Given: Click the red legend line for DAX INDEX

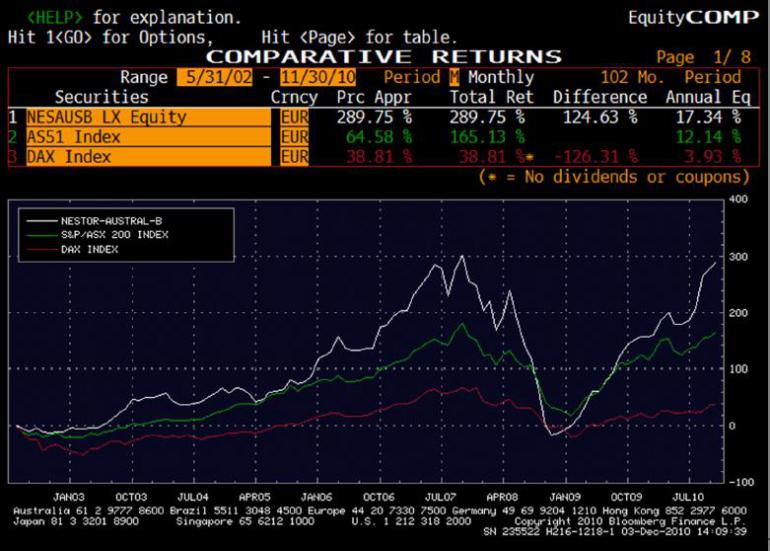Looking at the screenshot, I should 42,249.
